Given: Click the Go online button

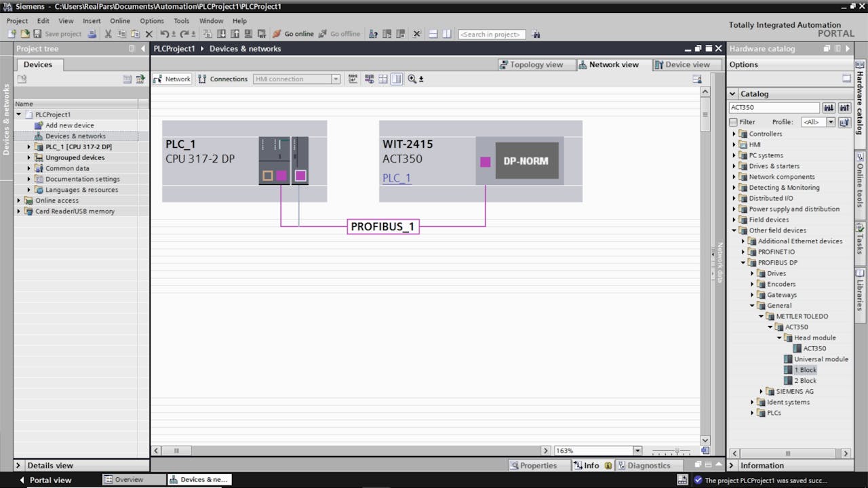Looking at the screenshot, I should tap(293, 34).
